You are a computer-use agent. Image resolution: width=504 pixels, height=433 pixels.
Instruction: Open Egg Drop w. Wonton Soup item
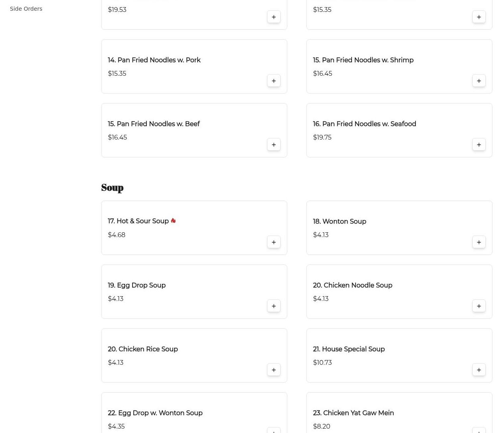point(155,413)
